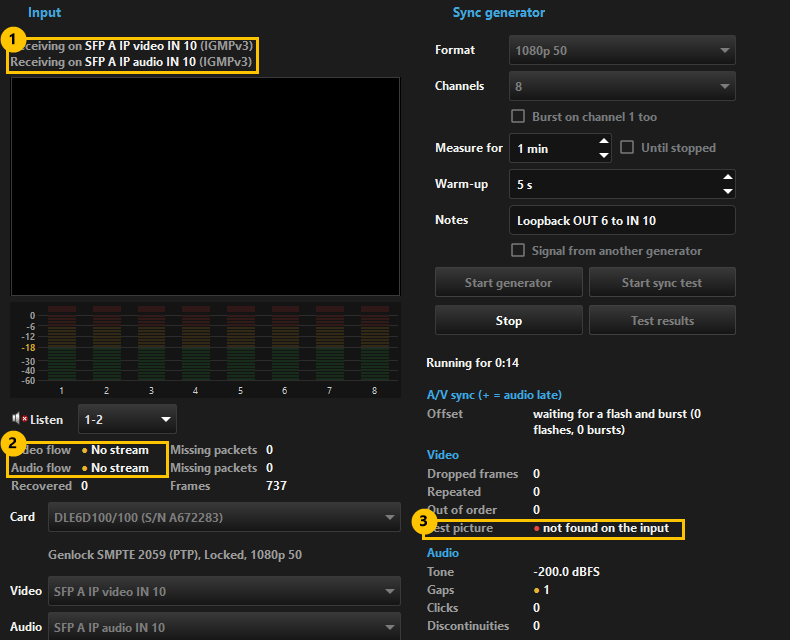
Task: Click the Start sync test button
Action: pos(662,283)
